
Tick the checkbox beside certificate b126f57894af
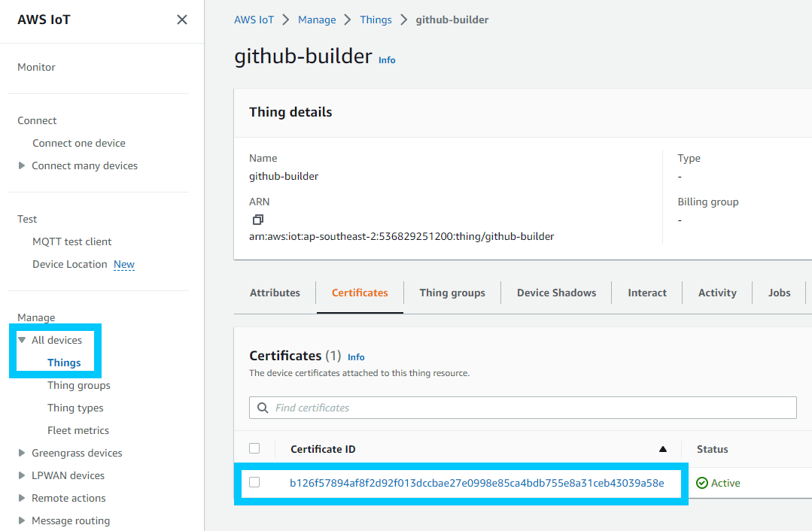tap(254, 484)
